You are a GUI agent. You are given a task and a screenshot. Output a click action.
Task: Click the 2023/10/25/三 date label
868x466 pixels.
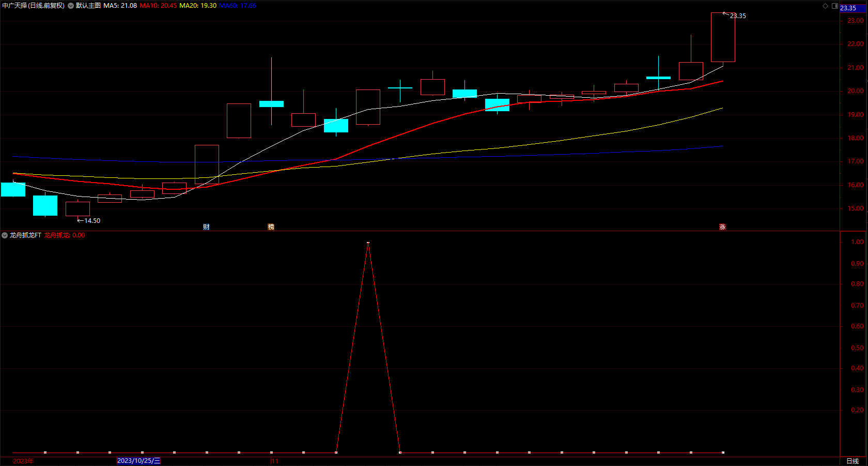(x=139, y=461)
